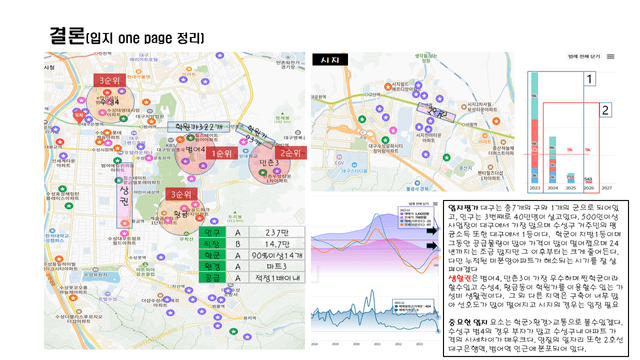Select the 학원가 322개 box
This screenshot has height=360, width=640.
(x=198, y=127)
